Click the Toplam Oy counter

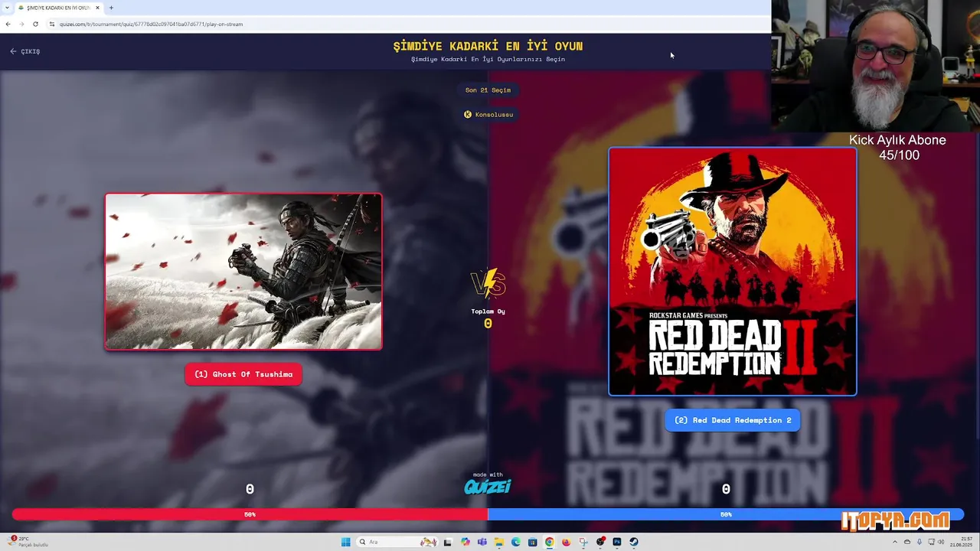click(488, 318)
